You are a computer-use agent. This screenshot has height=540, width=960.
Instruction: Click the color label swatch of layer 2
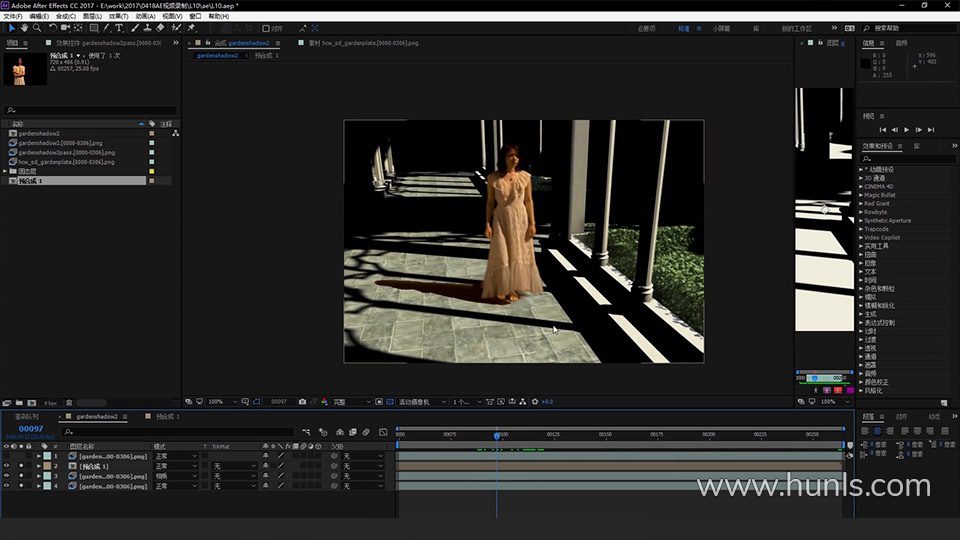pos(46,466)
